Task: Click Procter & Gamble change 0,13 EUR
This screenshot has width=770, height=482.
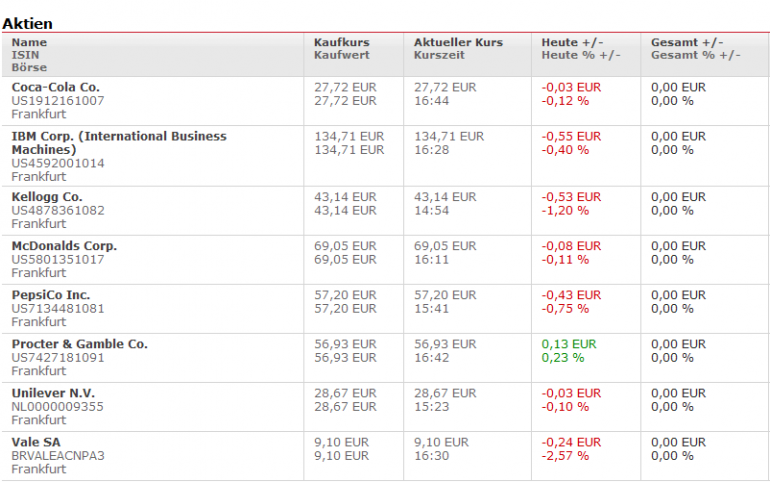Action: [569, 345]
